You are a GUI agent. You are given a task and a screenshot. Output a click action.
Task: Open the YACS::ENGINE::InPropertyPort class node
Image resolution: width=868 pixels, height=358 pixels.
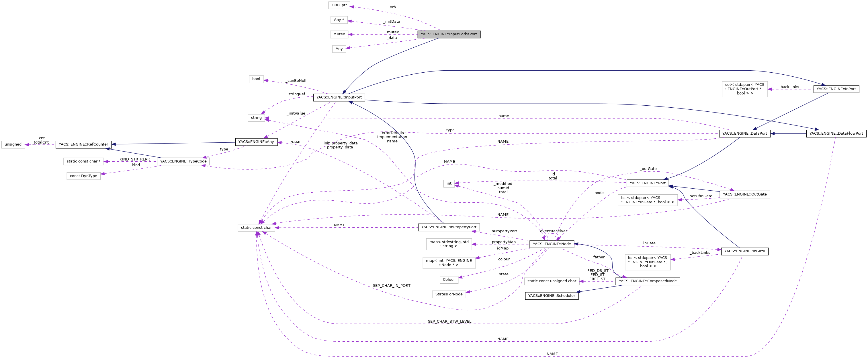coord(449,227)
